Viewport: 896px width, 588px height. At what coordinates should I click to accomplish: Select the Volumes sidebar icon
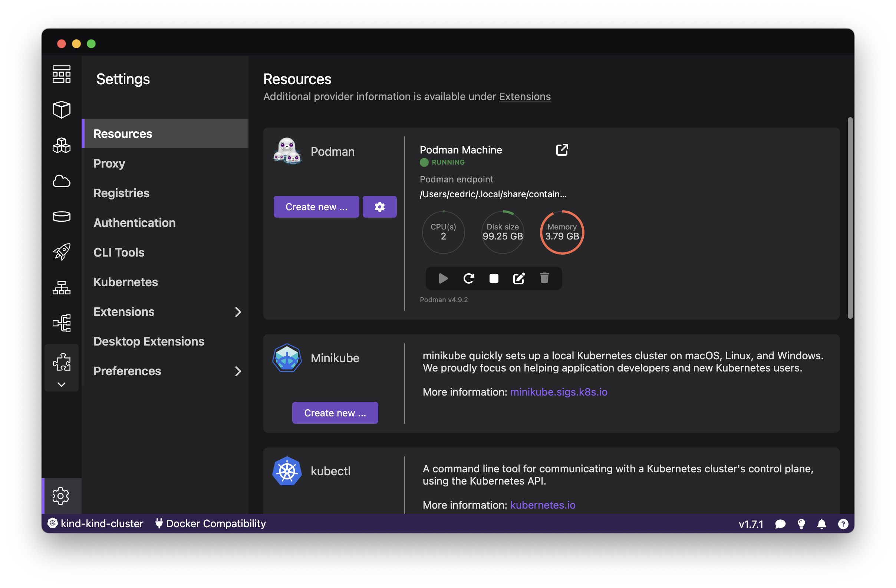click(61, 217)
